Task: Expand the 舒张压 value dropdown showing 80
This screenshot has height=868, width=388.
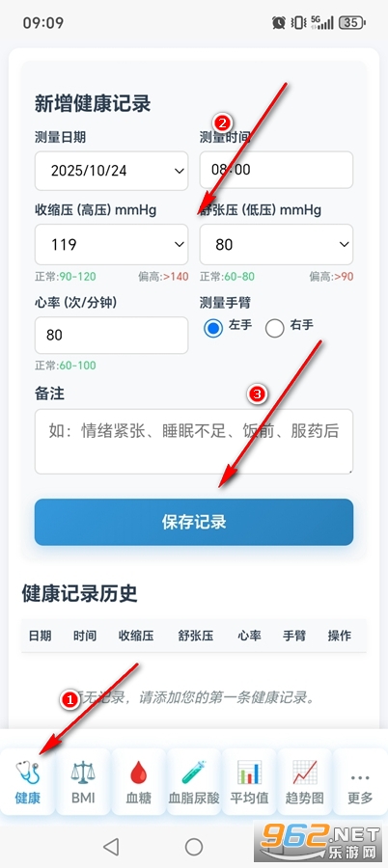Action: [276, 244]
